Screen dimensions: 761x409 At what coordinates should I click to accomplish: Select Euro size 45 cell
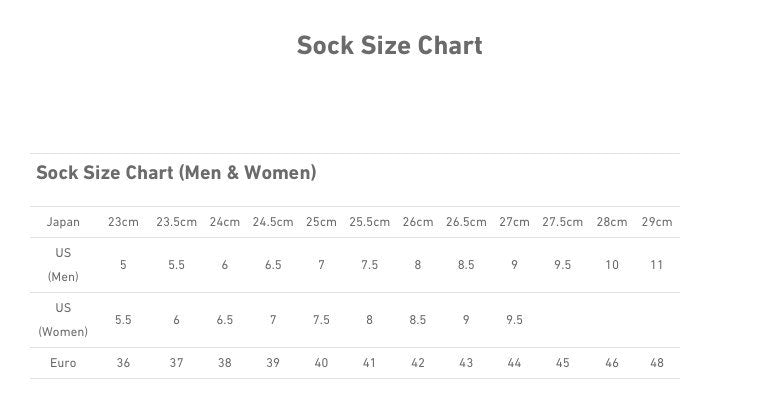pyautogui.click(x=562, y=363)
